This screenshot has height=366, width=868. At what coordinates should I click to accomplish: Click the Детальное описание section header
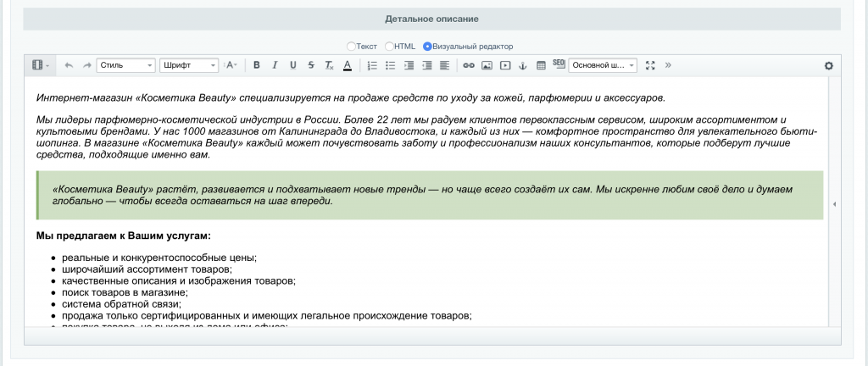tap(431, 19)
